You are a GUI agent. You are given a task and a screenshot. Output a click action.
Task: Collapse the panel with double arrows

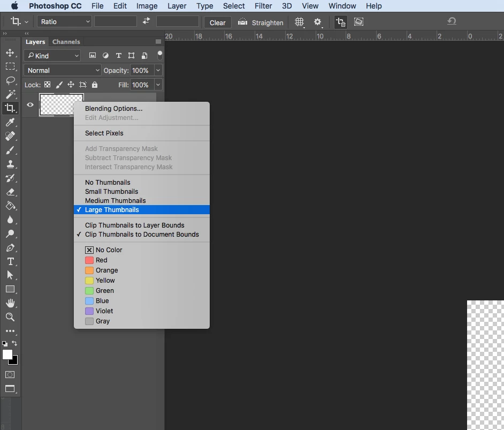pos(27,33)
